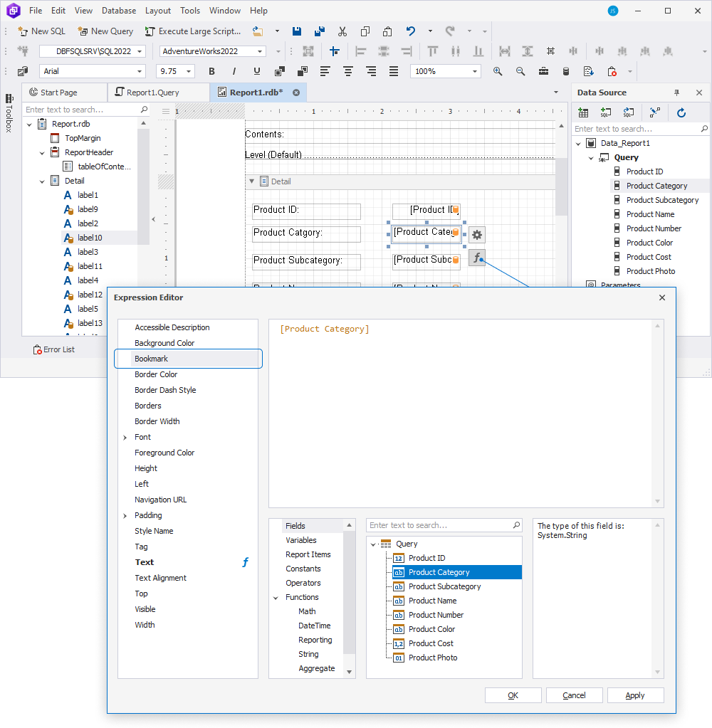
Task: Toggle Underline formatting
Action: coord(257,71)
